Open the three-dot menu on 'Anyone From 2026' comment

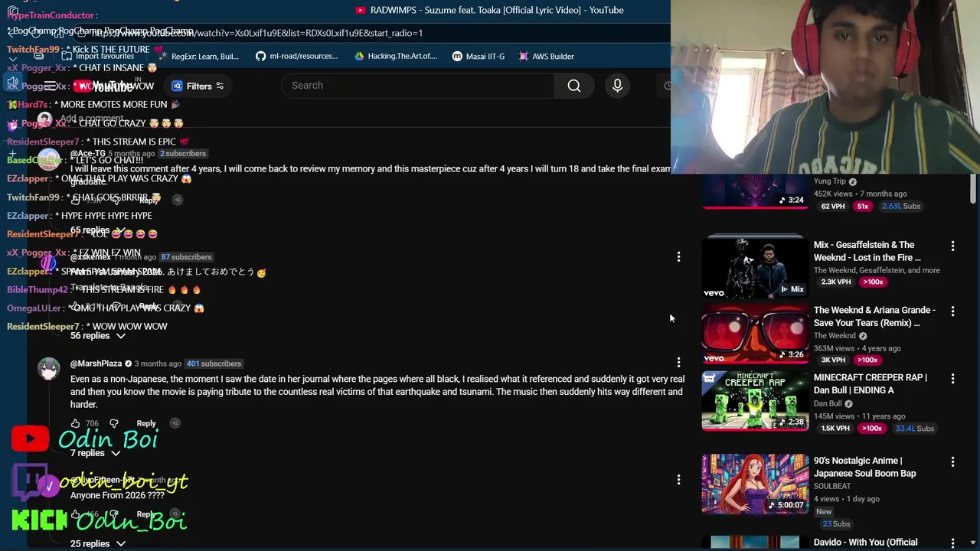678,480
